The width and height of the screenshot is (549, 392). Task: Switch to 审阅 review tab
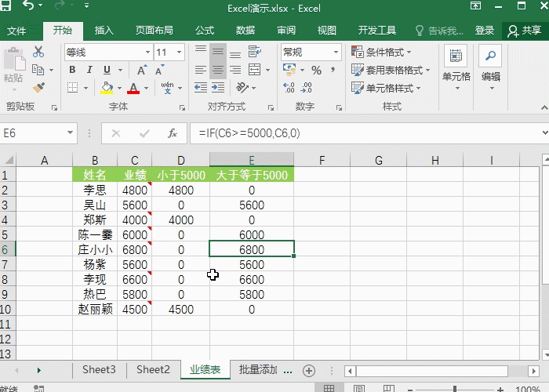click(x=286, y=31)
